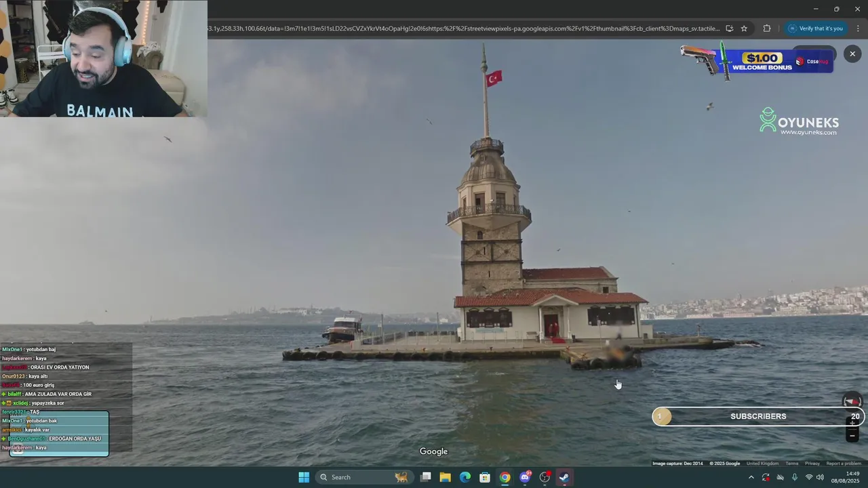Click chat message 'AMA ZULADA VAR ORDA GİR'
The image size is (868, 488).
pos(58,394)
